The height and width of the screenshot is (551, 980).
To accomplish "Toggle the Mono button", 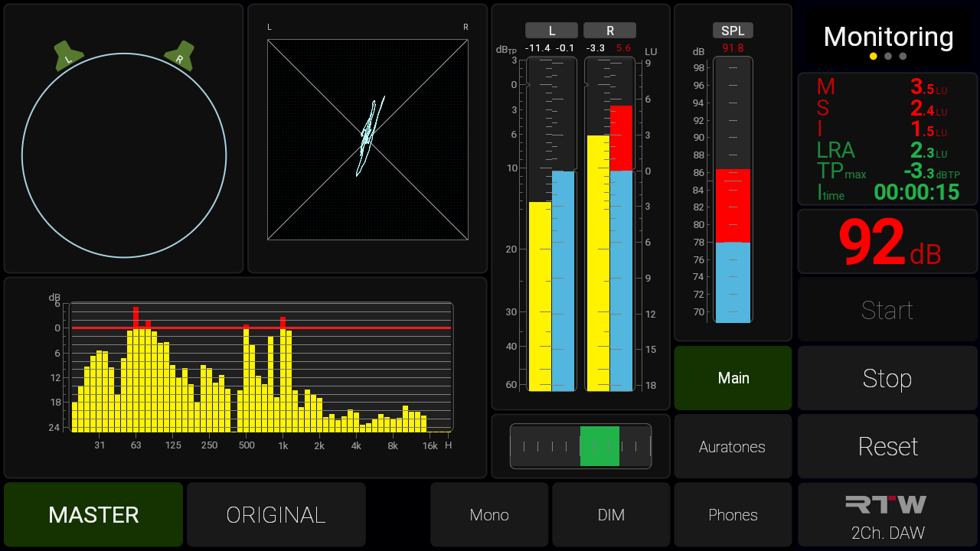I will [489, 515].
